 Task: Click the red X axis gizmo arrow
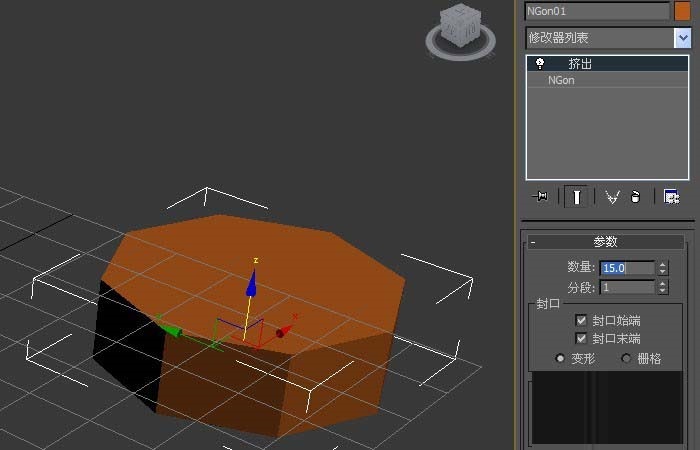[x=283, y=332]
